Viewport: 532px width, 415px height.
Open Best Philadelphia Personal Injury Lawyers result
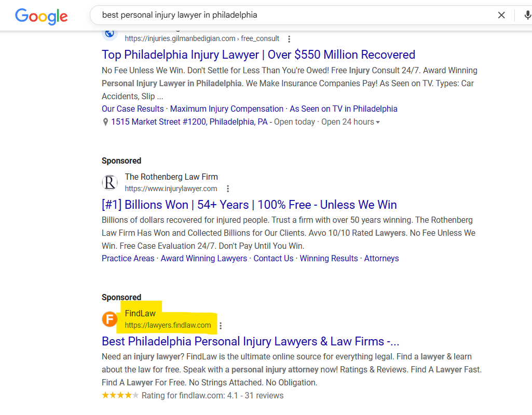tap(250, 341)
